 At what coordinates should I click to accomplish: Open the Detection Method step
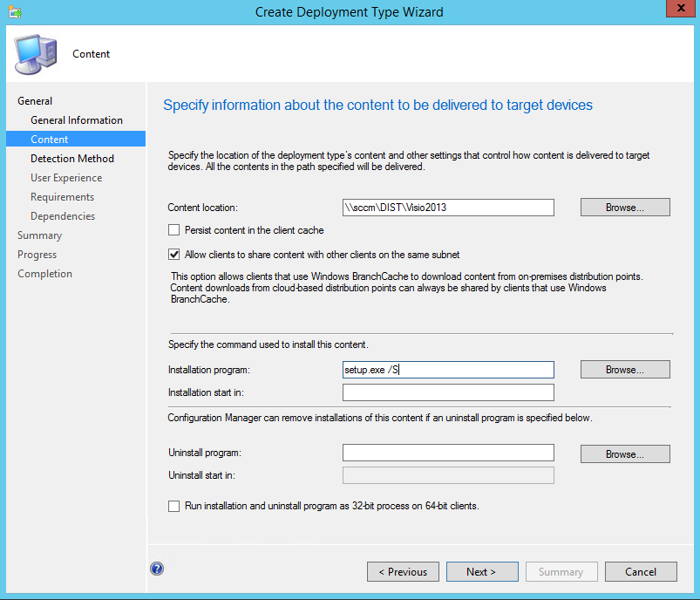(x=72, y=159)
